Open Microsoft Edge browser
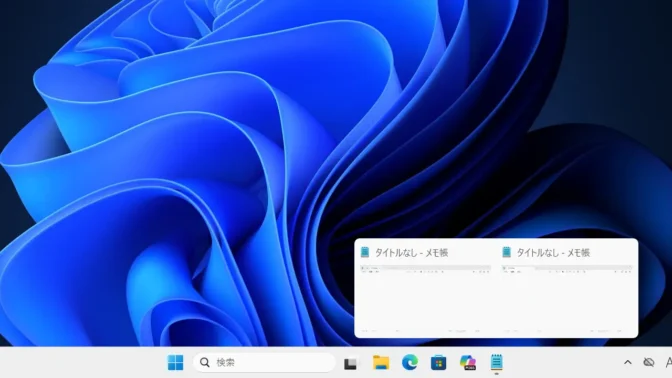This screenshot has height=378, width=672. pos(410,363)
